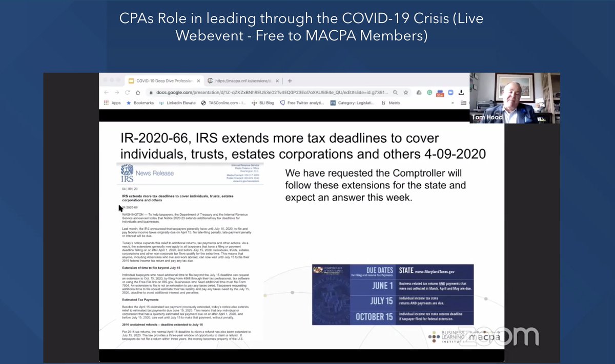Click the padlock icon in the address bar
Viewport: 615px width, 364px height.
pyautogui.click(x=151, y=93)
